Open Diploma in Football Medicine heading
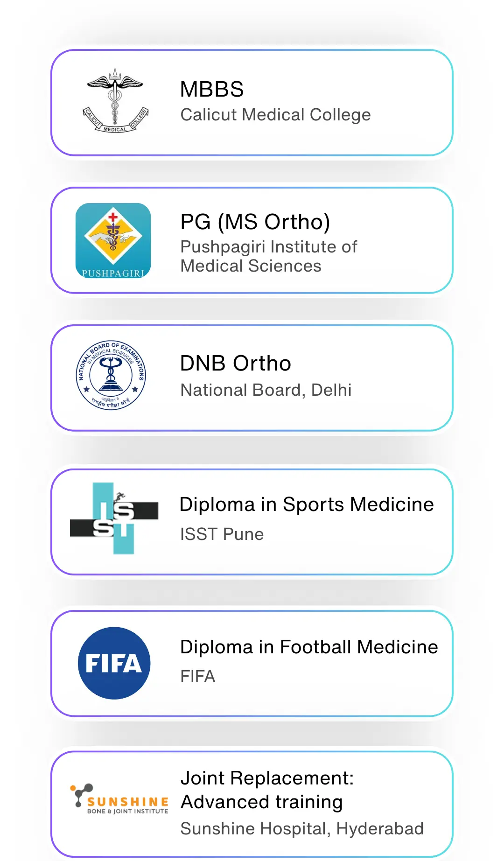The width and height of the screenshot is (504, 861). pos(309,647)
